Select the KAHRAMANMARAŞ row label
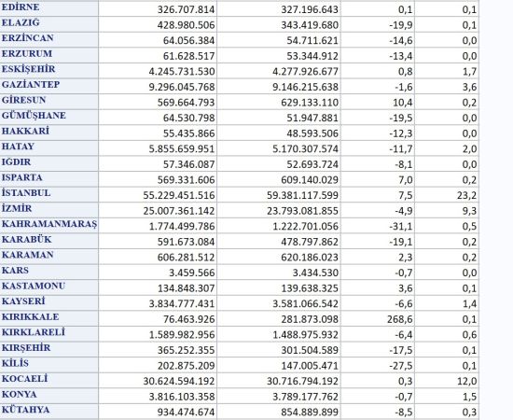The width and height of the screenshot is (513, 420). (x=49, y=226)
